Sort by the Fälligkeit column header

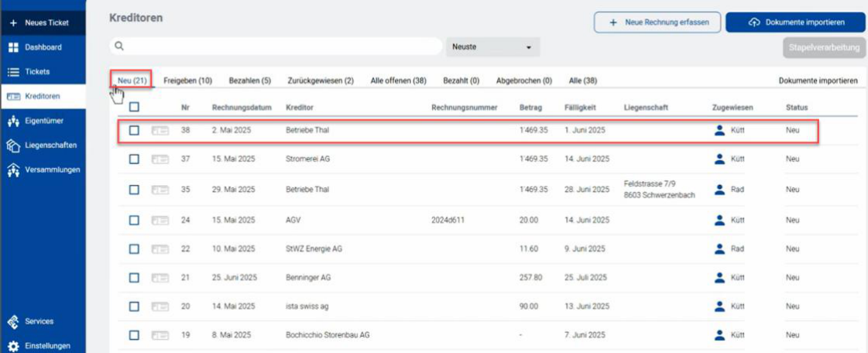[580, 108]
